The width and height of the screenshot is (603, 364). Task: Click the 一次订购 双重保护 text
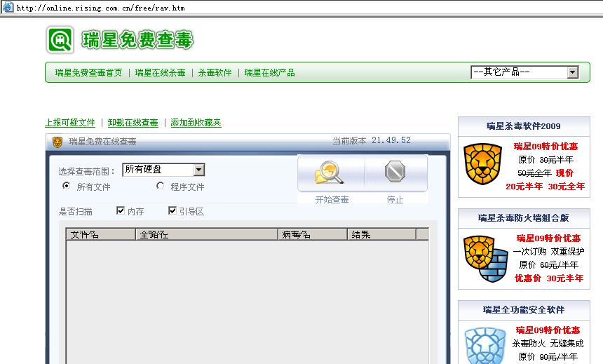pyautogui.click(x=548, y=252)
